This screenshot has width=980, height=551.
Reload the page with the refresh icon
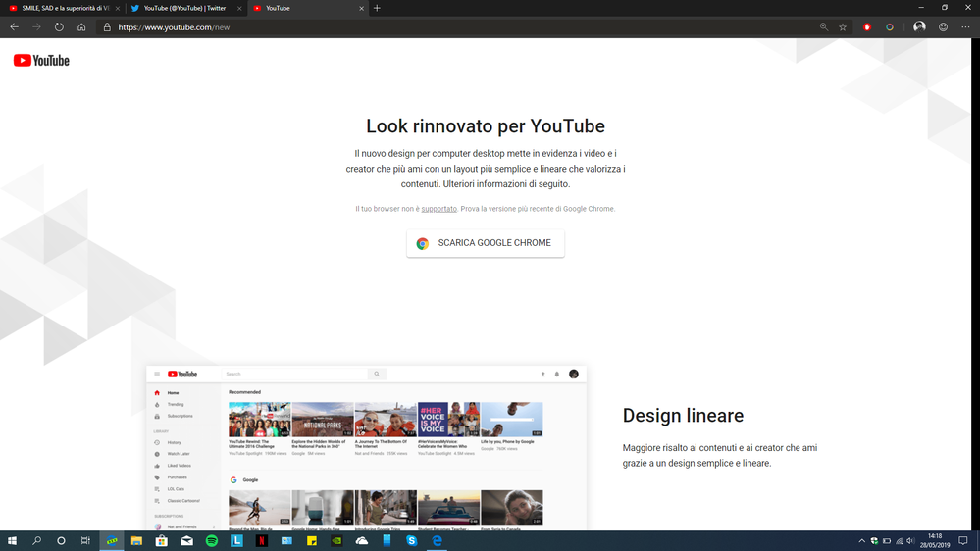[x=59, y=26]
